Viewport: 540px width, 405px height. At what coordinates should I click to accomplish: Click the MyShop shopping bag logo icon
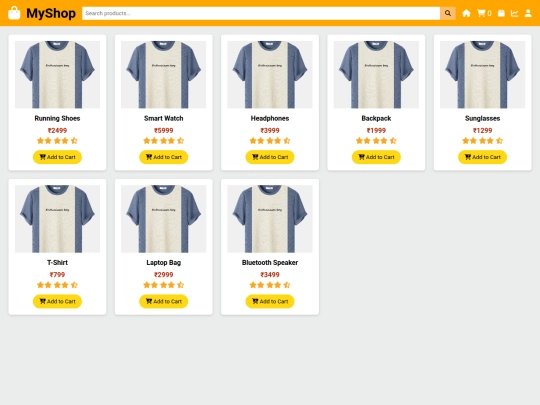pyautogui.click(x=14, y=13)
